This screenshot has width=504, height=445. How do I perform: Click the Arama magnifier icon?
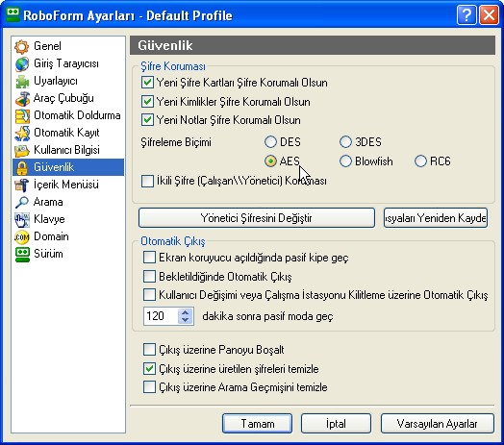click(22, 202)
